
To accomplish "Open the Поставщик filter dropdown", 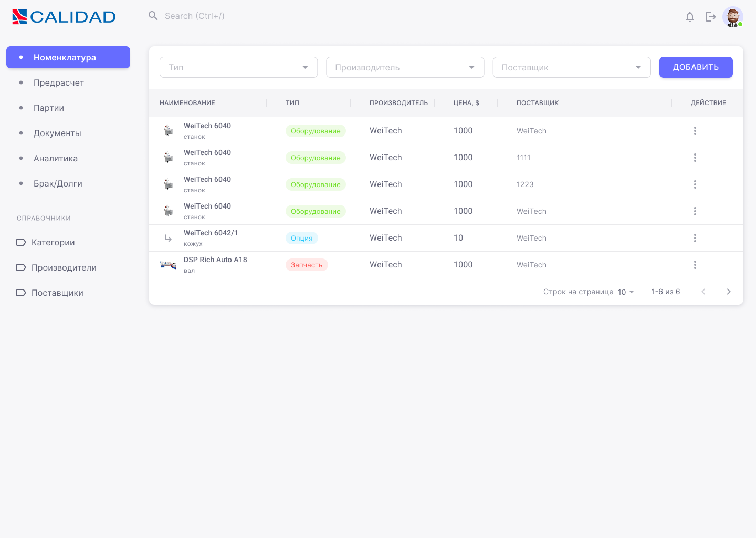I will [x=572, y=67].
